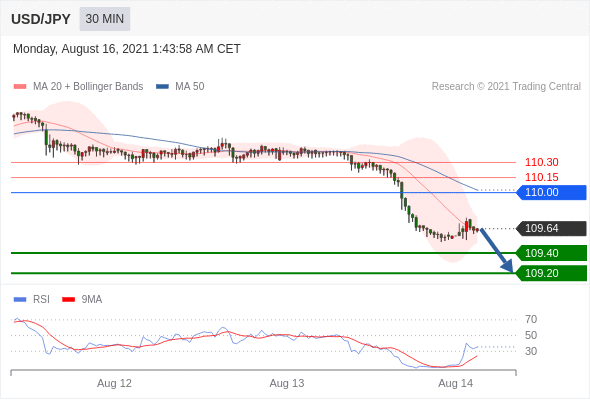Click the RSI 50 axis label

click(531, 335)
